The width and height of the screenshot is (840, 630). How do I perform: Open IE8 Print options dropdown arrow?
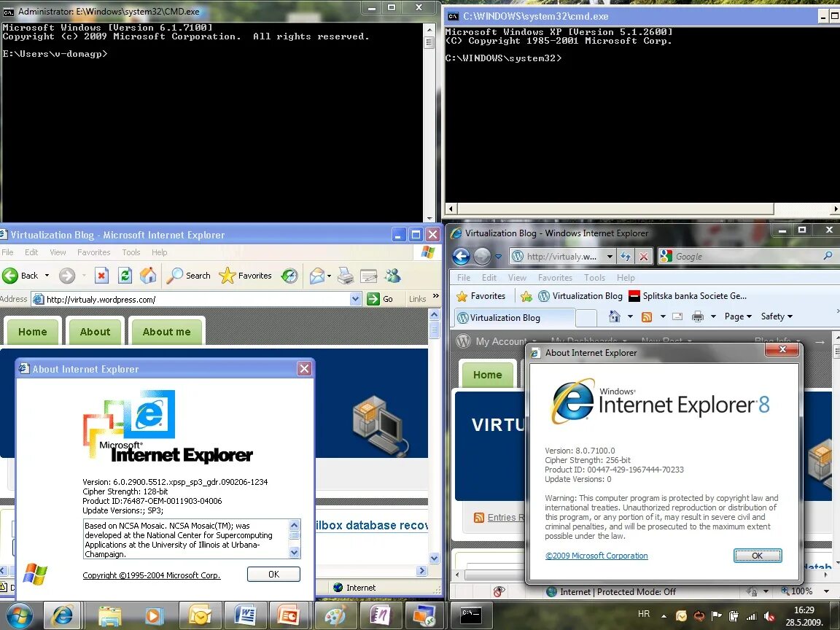[713, 316]
